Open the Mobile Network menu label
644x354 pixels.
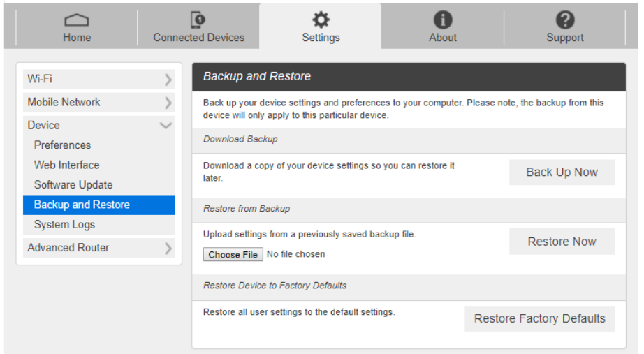[64, 102]
